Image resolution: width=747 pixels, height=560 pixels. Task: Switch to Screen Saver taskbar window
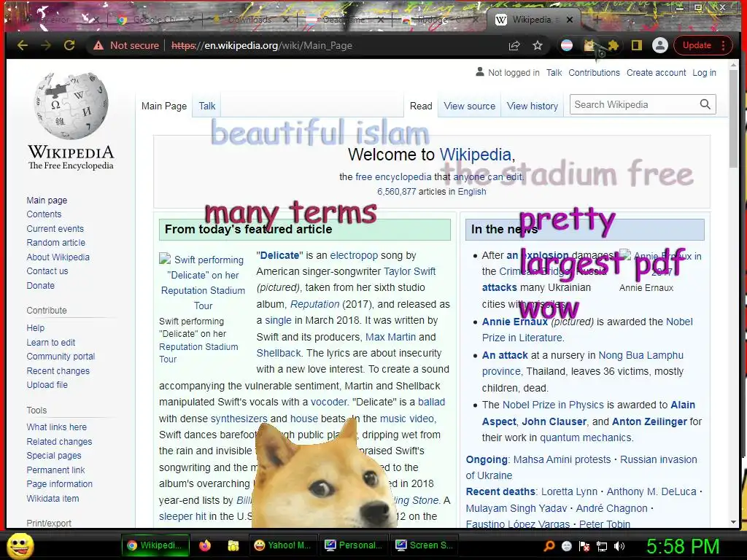424,545
